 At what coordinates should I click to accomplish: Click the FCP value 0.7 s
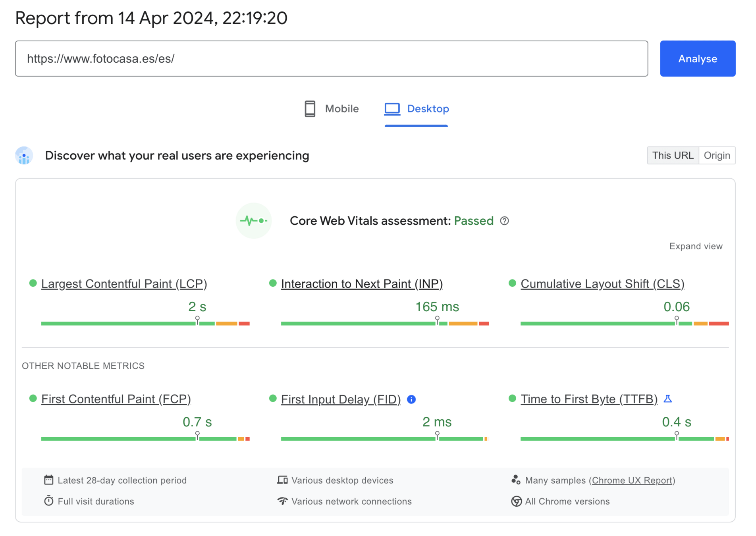coord(197,422)
